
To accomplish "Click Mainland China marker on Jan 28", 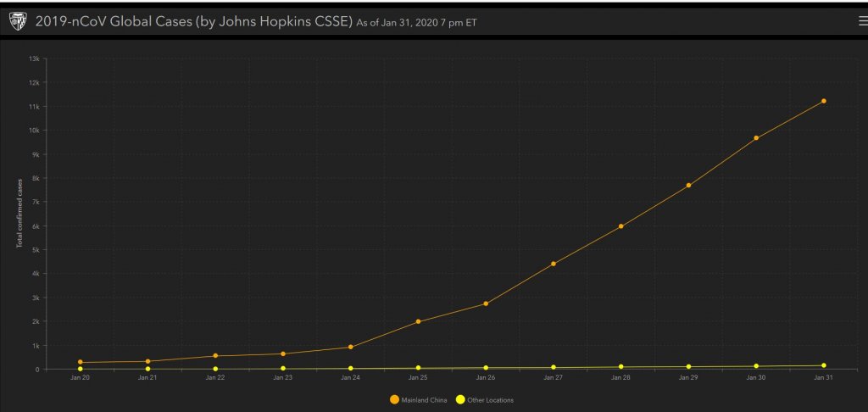I will click(621, 226).
